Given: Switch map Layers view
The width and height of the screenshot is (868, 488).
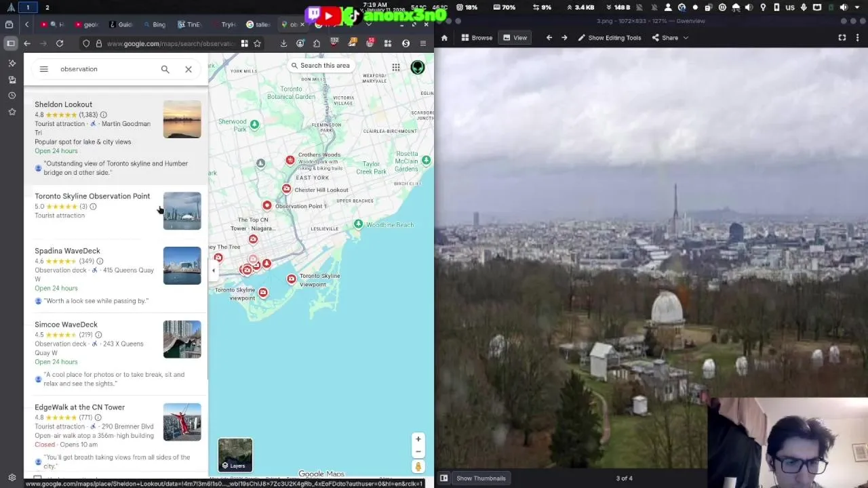Looking at the screenshot, I should 235,455.
